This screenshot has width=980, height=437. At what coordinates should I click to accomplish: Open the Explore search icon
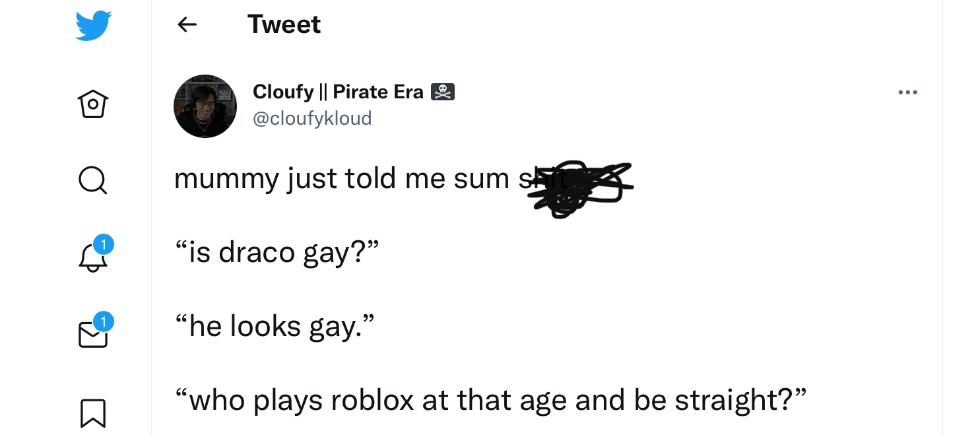tap(93, 180)
